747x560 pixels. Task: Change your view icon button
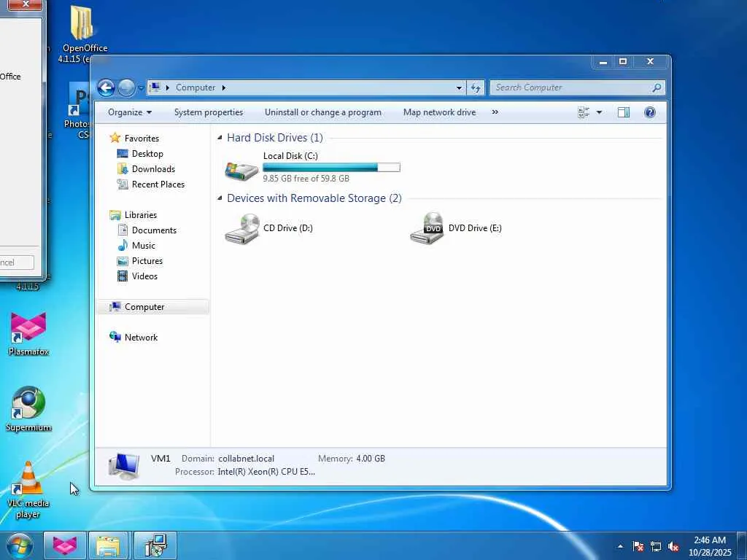click(584, 112)
